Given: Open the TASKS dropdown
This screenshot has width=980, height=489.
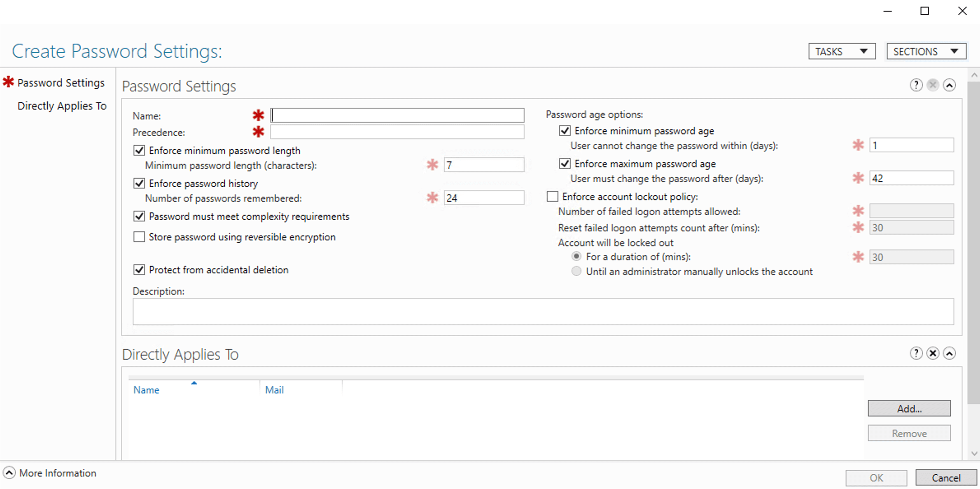Looking at the screenshot, I should coord(842,51).
